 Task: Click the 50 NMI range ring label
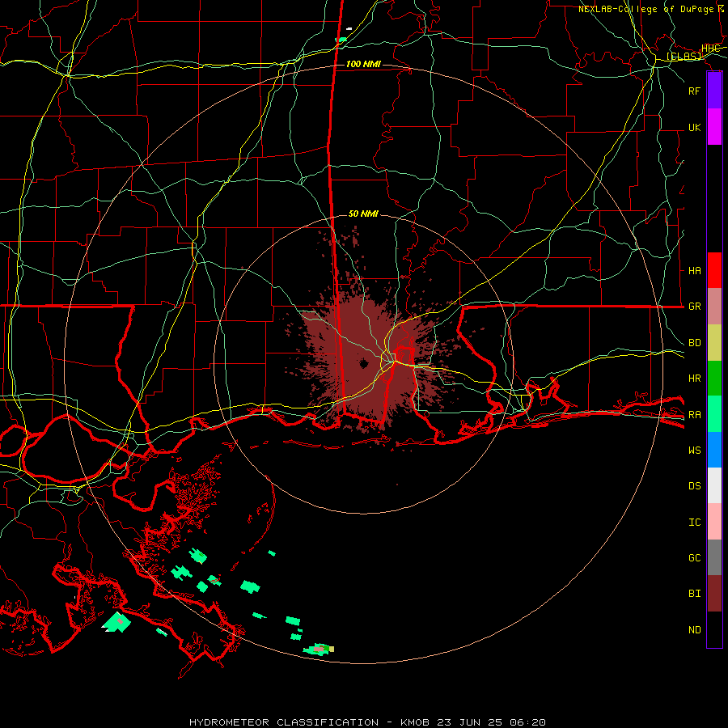pos(363,214)
